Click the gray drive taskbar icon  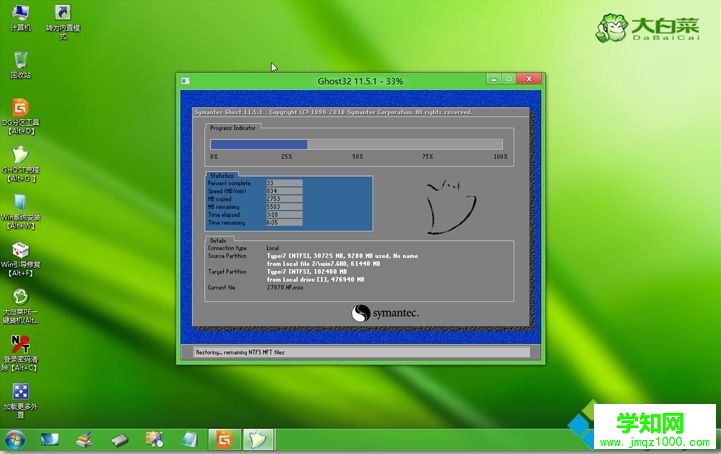[120, 440]
